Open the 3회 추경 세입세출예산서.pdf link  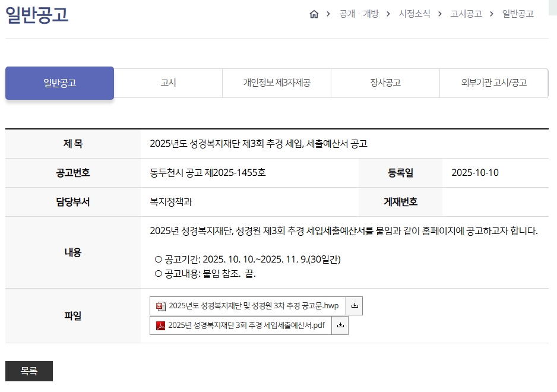pyautogui.click(x=246, y=325)
